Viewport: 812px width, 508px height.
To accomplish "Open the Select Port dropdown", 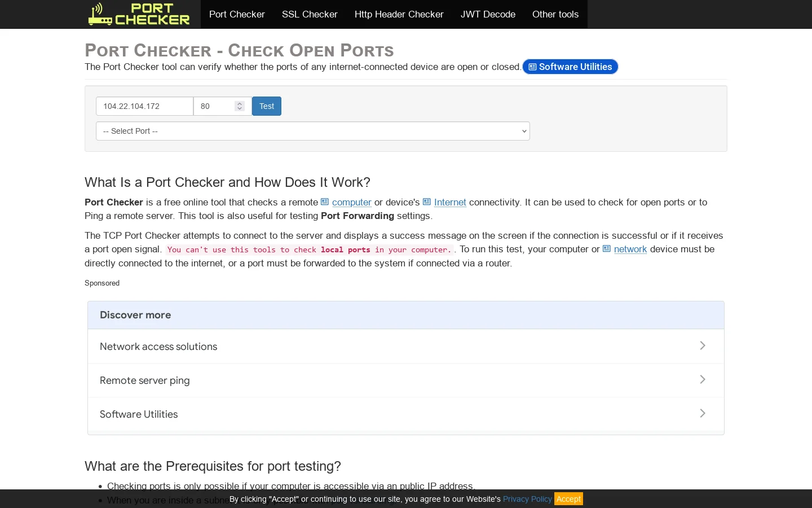I will click(x=313, y=131).
